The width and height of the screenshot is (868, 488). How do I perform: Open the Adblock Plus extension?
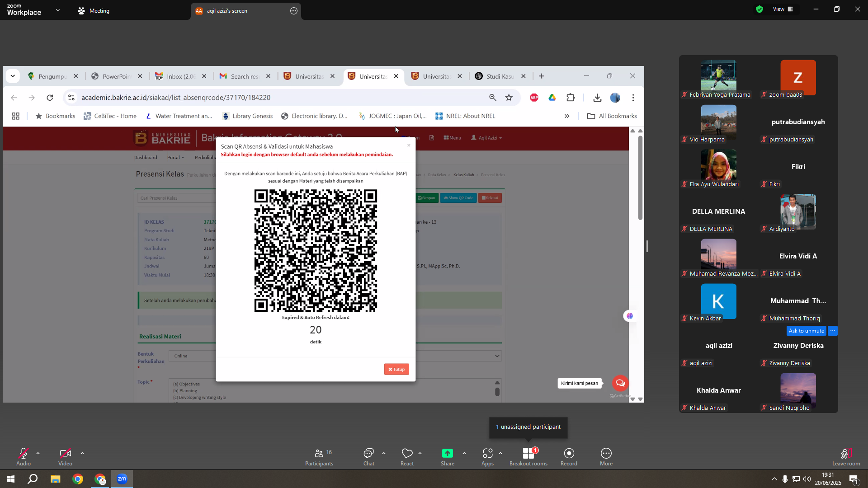(x=534, y=98)
